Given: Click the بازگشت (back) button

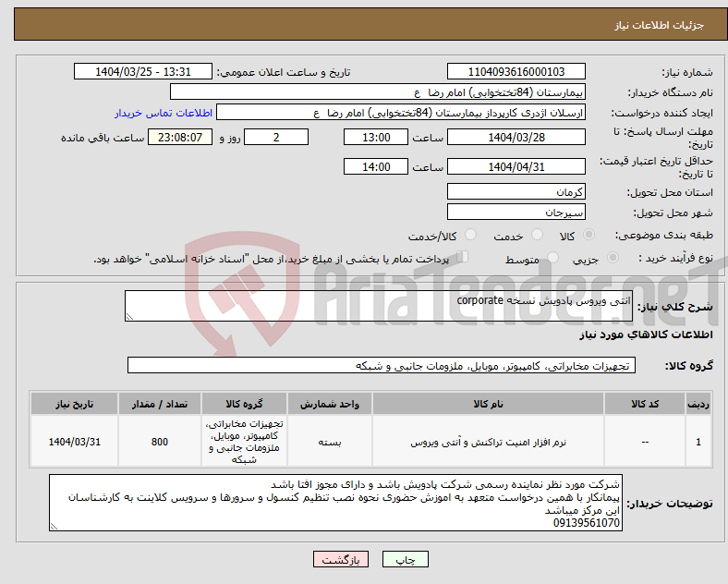Looking at the screenshot, I should pyautogui.click(x=341, y=559).
